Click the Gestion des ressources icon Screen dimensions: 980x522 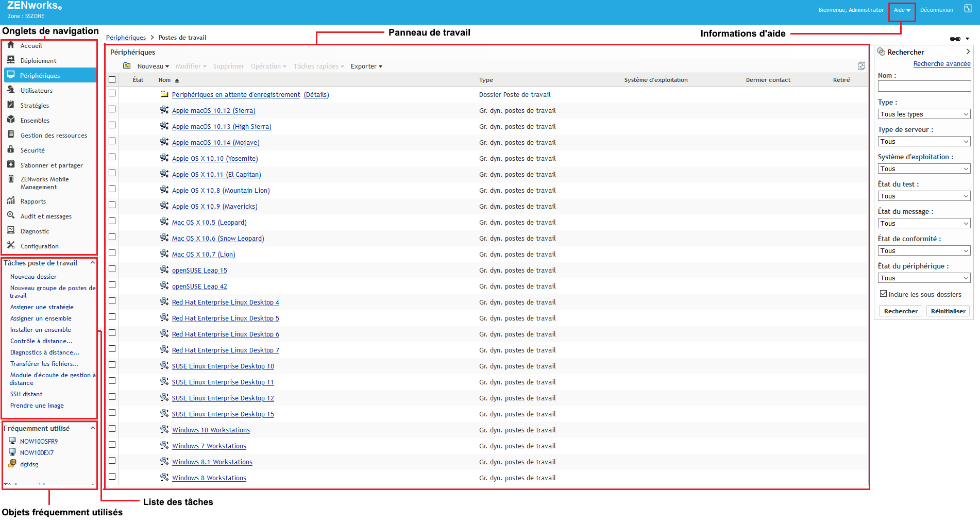tap(11, 134)
